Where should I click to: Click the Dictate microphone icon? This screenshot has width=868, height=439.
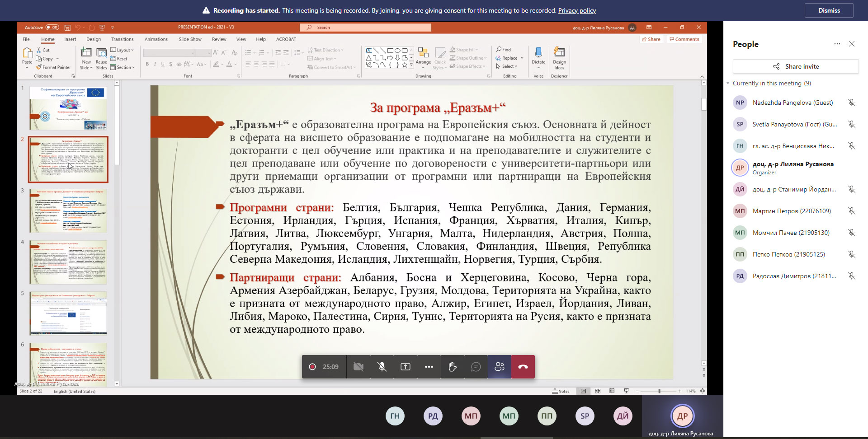click(x=538, y=53)
